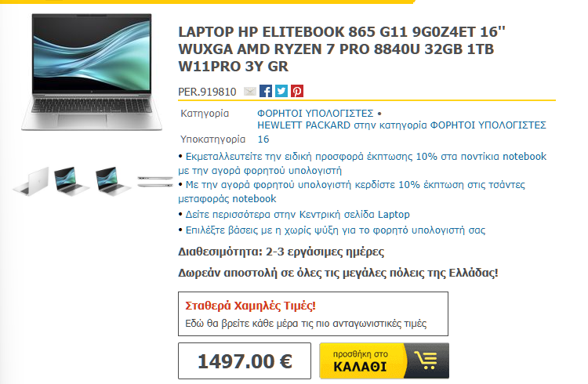
Task: Select the second laptop thumbnail
Action: (x=71, y=181)
